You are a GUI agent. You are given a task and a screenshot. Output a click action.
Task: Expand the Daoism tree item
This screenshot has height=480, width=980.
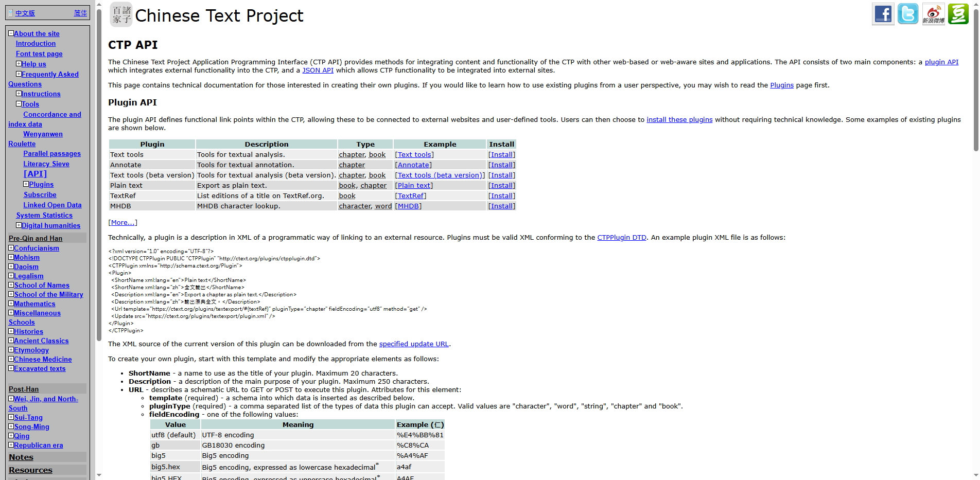[11, 266]
